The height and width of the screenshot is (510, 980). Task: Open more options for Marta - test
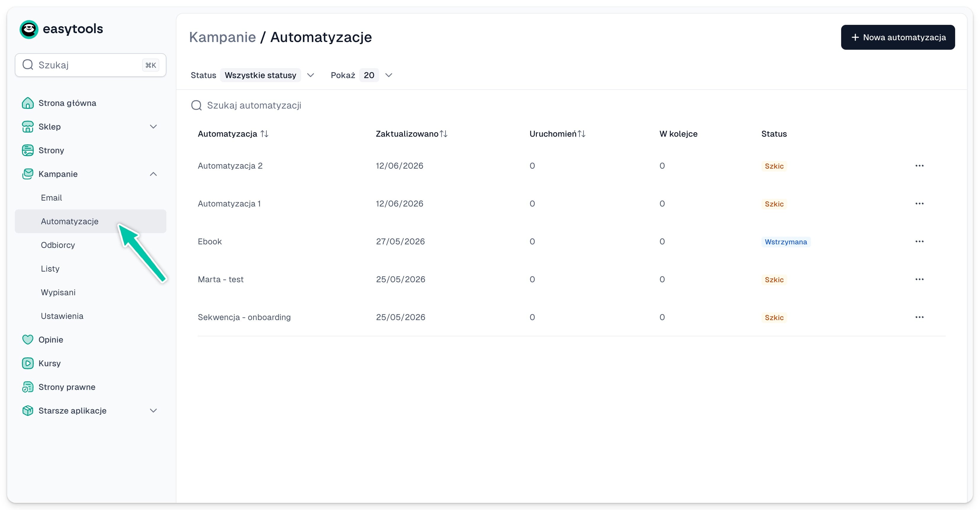click(x=920, y=279)
